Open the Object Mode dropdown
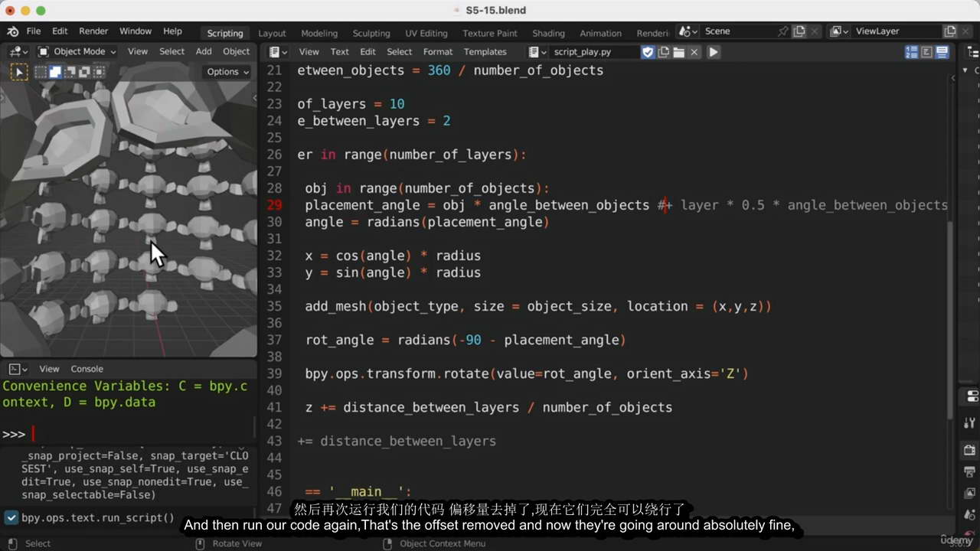 click(77, 51)
